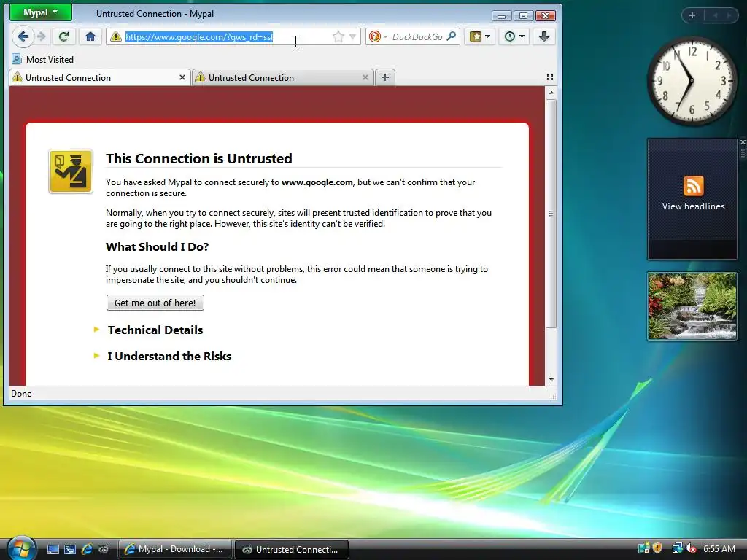This screenshot has width=747, height=560.
Task: Open the DuckDuckGo search engine dropdown
Action: (x=379, y=36)
